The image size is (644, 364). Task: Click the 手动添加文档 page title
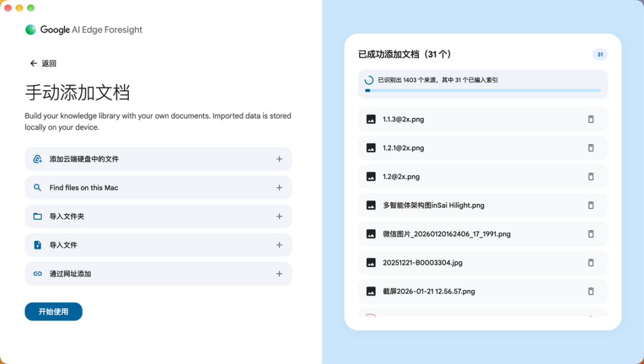(77, 93)
